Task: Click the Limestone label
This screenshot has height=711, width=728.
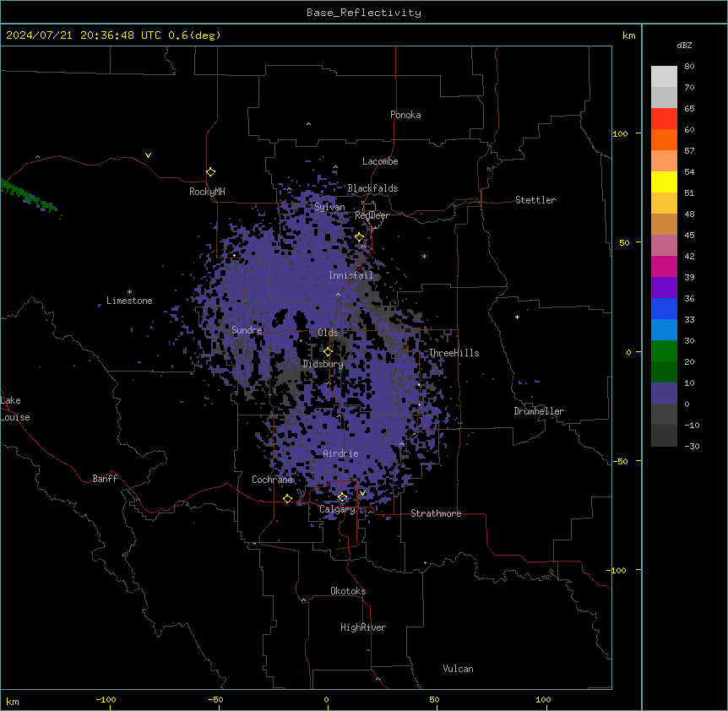Action: click(129, 301)
